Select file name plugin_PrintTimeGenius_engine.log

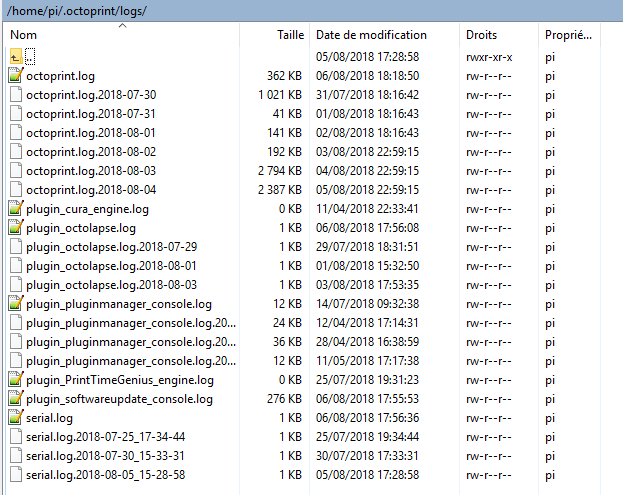tap(120, 381)
